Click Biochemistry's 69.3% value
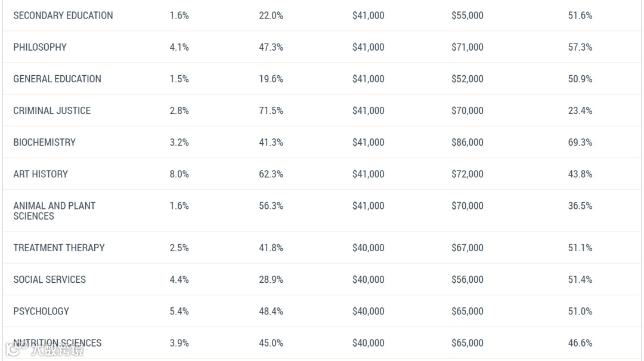This screenshot has height=361, width=644. (x=580, y=142)
